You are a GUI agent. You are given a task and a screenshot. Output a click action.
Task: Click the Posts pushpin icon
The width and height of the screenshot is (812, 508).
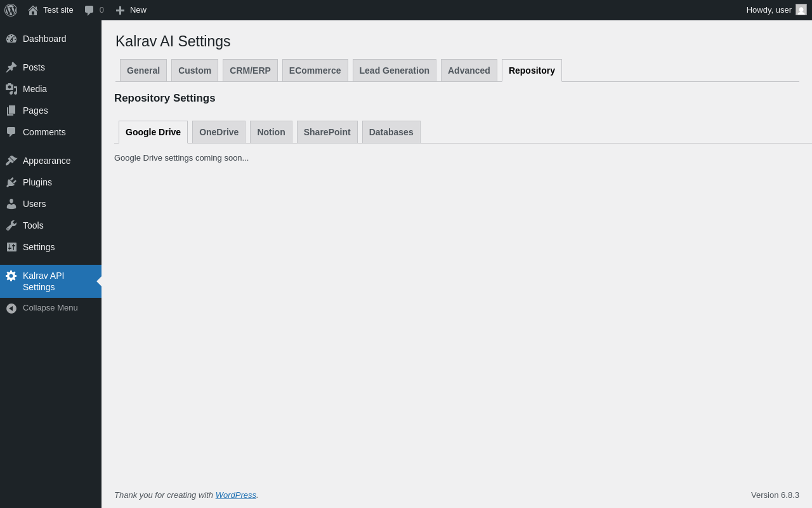[11, 67]
